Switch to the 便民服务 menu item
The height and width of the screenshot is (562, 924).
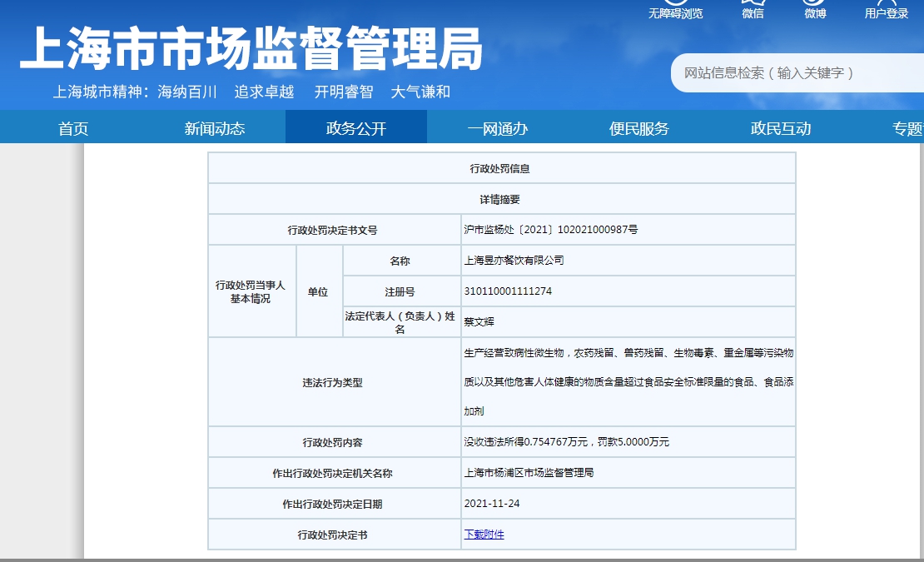[639, 128]
